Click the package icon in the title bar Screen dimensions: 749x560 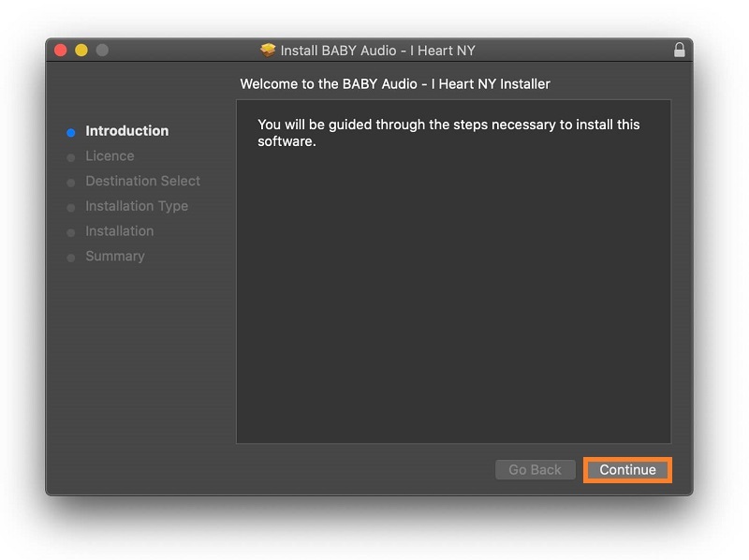269,51
